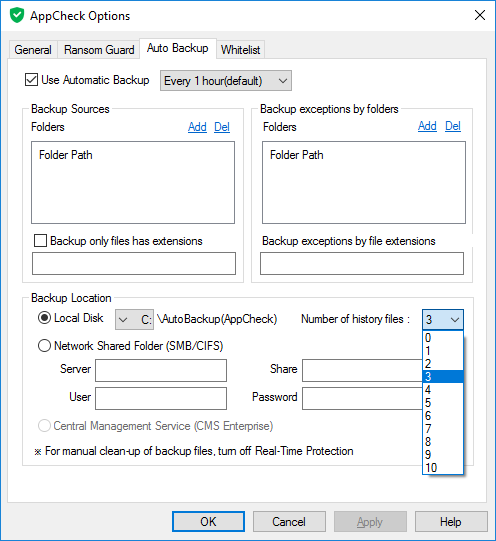Switch to the Whitelist tab

pyautogui.click(x=240, y=50)
